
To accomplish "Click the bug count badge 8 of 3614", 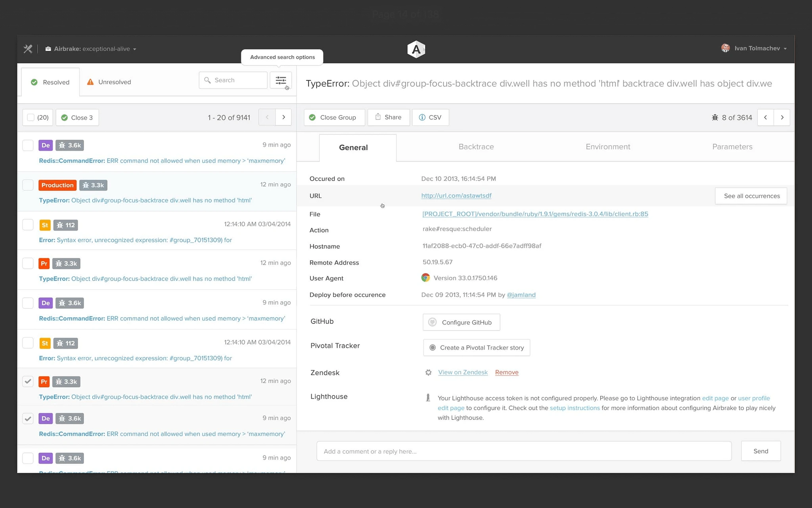I will tap(732, 117).
